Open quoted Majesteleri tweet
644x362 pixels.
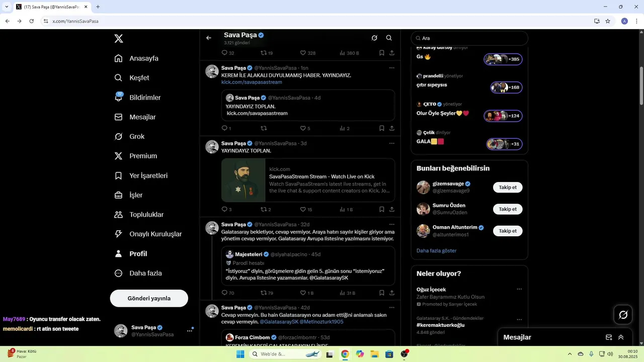click(x=308, y=266)
